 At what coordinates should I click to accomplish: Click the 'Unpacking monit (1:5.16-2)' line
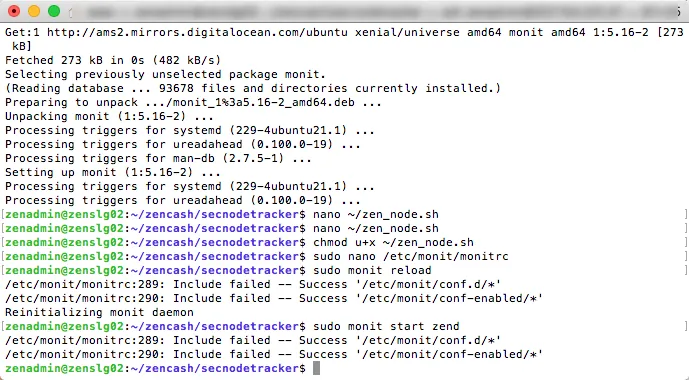[109, 116]
